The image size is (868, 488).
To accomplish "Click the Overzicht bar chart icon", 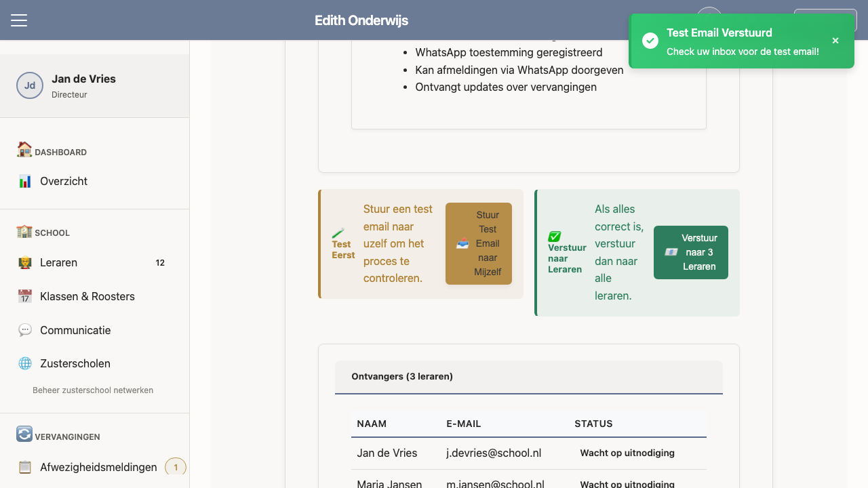I will tap(25, 181).
